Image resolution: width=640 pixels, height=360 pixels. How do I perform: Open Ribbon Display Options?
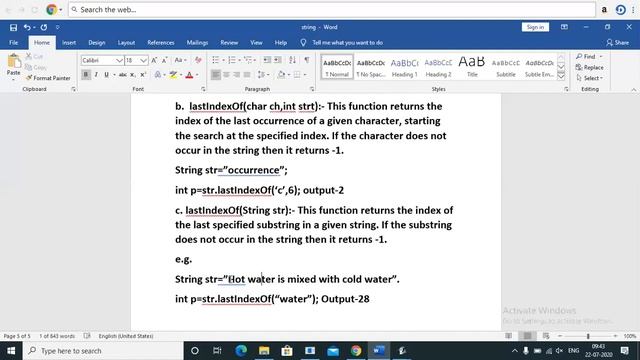[564, 27]
